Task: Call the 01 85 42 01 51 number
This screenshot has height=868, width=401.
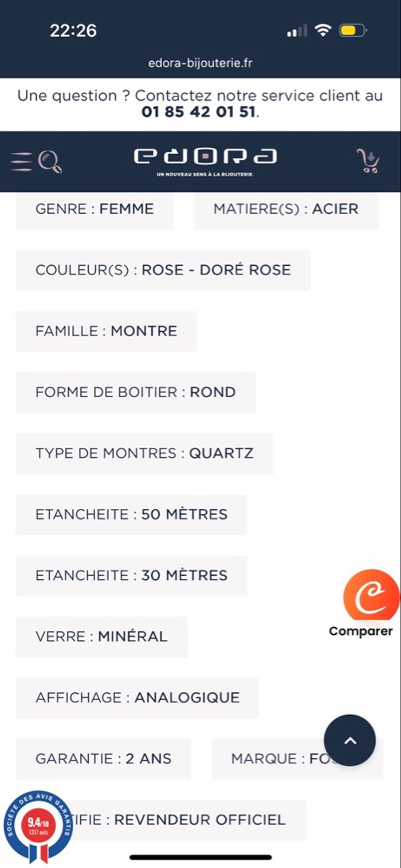Action: point(199,112)
